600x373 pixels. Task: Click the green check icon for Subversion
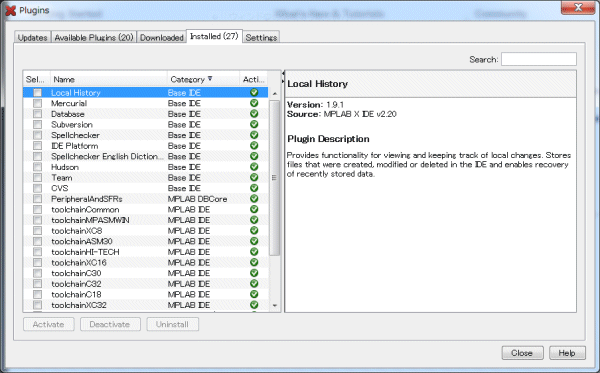coord(254,124)
